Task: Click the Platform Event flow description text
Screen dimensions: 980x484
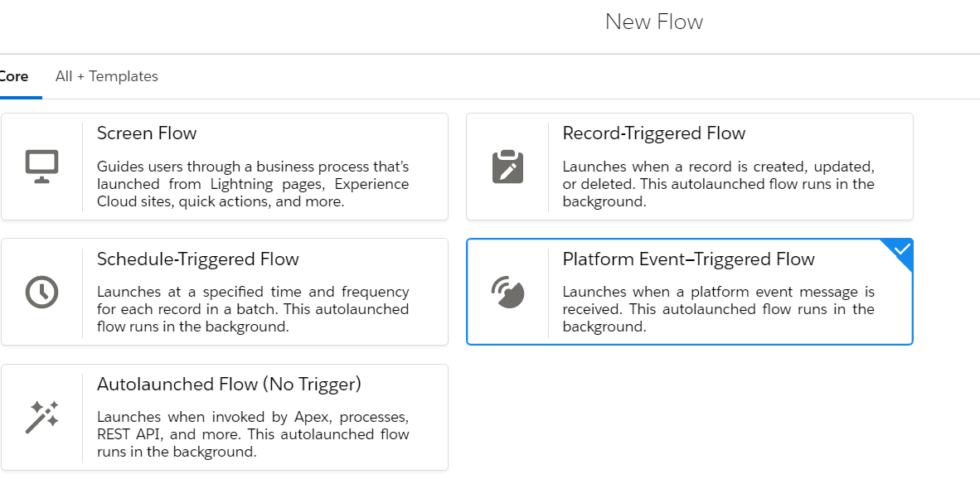Action: (x=718, y=309)
